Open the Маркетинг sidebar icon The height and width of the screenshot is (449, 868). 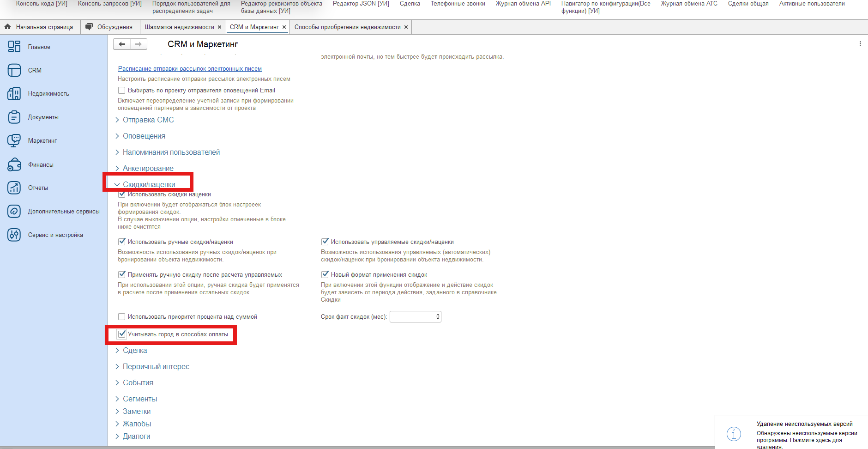coord(14,141)
